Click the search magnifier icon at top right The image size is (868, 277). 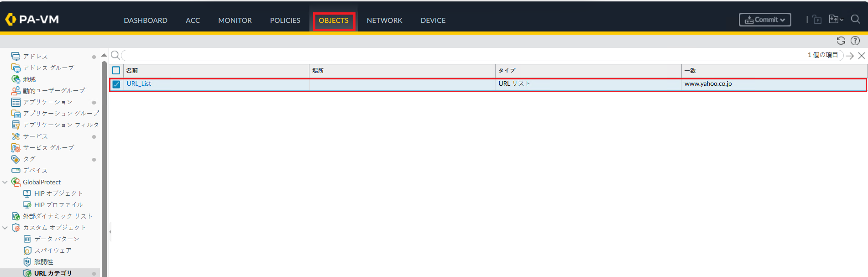856,19
